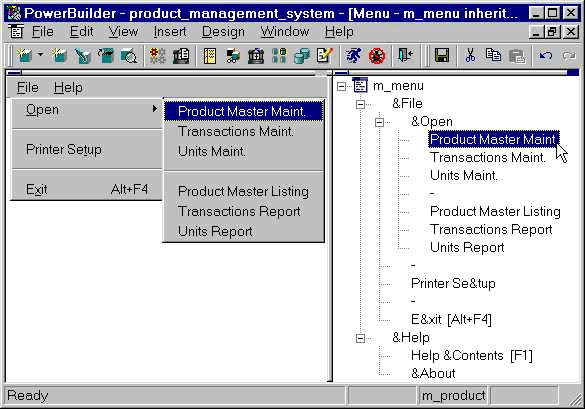Click the Exit door icon in the toolbar

[406, 56]
